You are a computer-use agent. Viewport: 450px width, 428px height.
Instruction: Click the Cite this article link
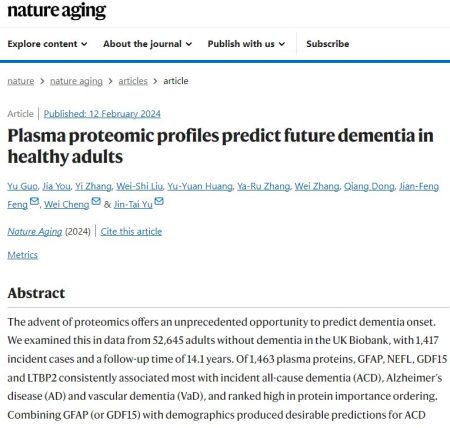[131, 231]
